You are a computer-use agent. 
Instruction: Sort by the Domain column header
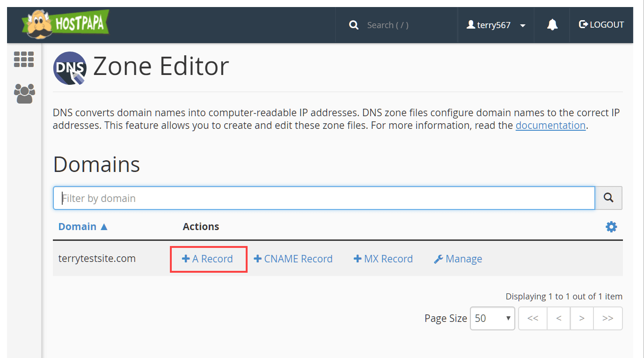(x=83, y=226)
